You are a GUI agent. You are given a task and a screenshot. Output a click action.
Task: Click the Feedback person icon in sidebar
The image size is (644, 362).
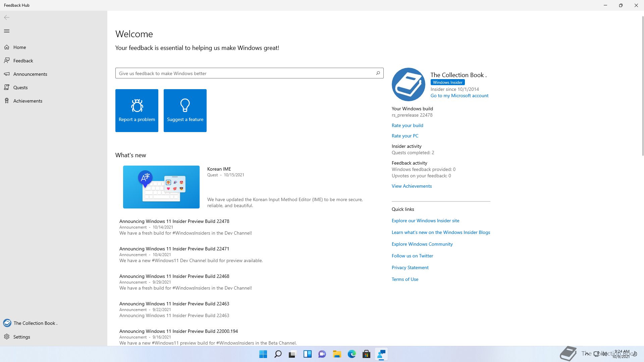point(7,60)
